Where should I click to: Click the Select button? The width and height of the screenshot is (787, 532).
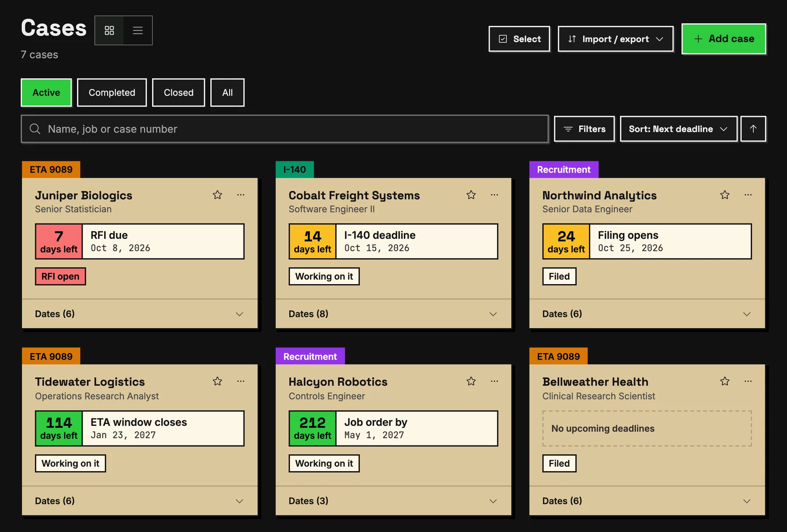(x=519, y=39)
